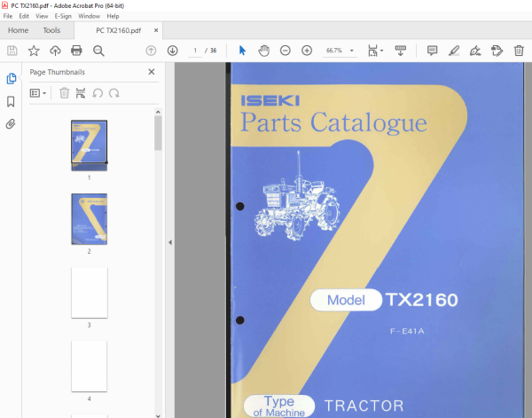
Task: Rotate page counterclockwise in thumbnails panel
Action: pos(98,93)
